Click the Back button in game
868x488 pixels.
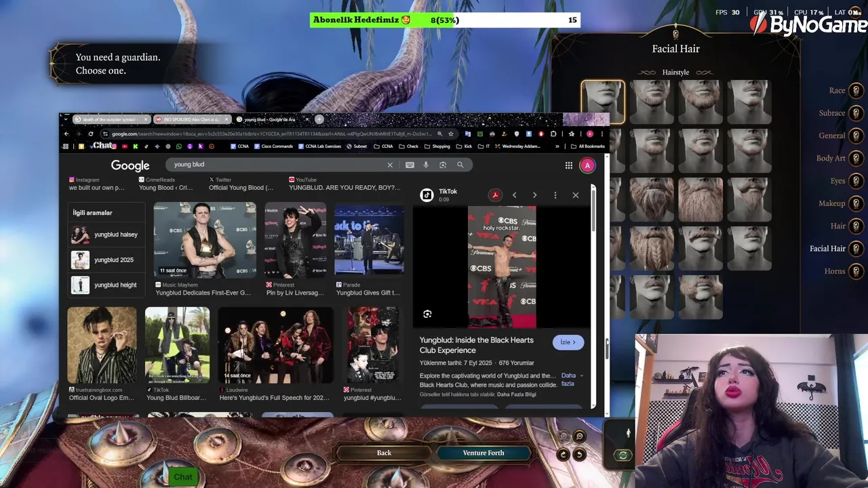[384, 453]
